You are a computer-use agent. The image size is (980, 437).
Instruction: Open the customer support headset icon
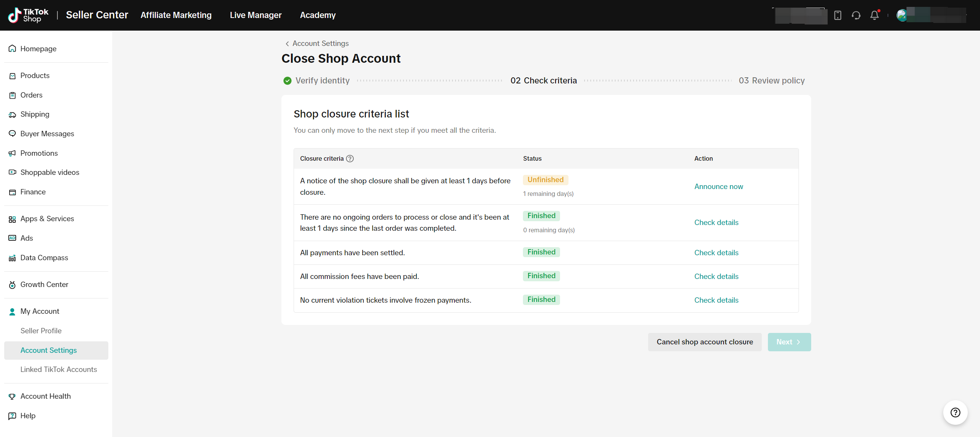pyautogui.click(x=856, y=15)
